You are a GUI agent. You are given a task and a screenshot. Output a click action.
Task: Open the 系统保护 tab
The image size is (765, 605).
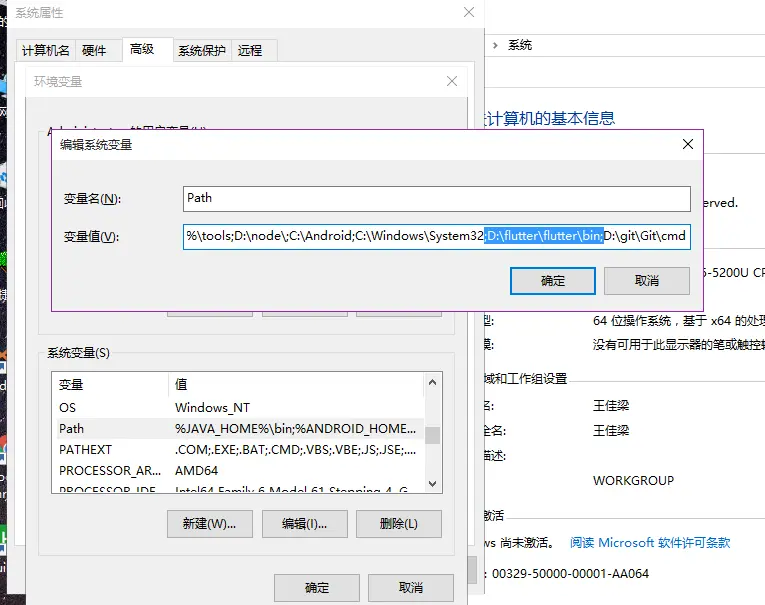[201, 50]
